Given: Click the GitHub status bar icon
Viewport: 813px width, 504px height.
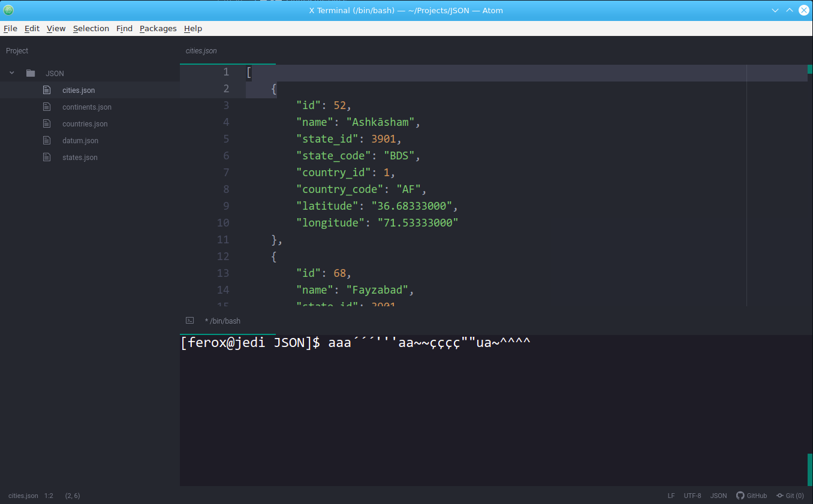Looking at the screenshot, I should [752, 496].
